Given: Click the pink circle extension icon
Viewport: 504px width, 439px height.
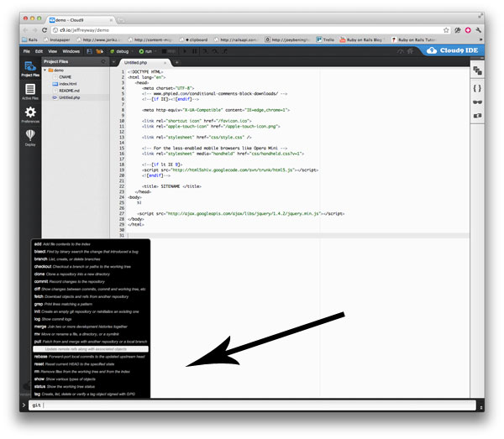Looking at the screenshot, I should [468, 30].
